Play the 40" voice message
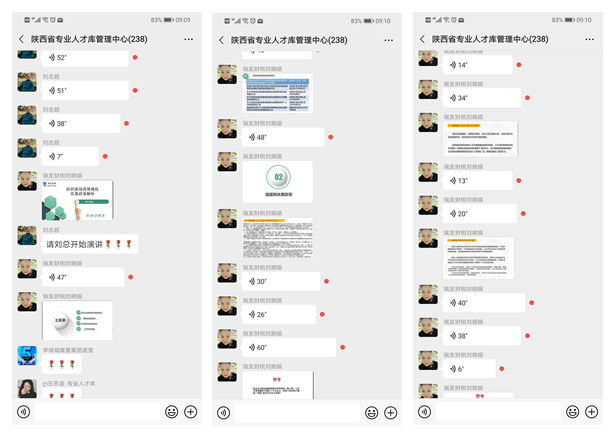The image size is (614, 435). tap(484, 303)
